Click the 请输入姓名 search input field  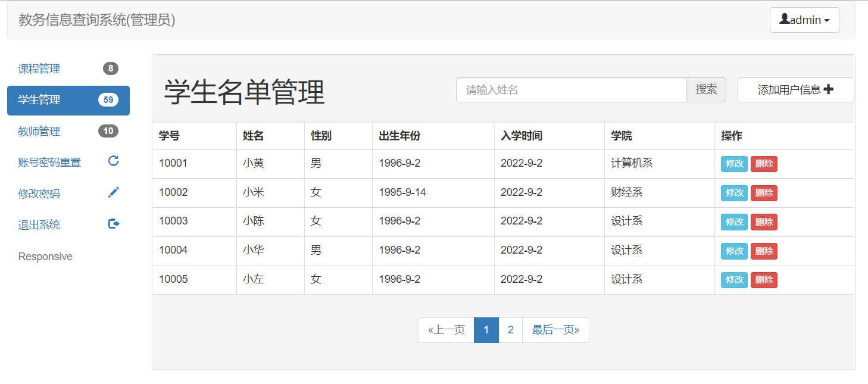click(x=572, y=90)
